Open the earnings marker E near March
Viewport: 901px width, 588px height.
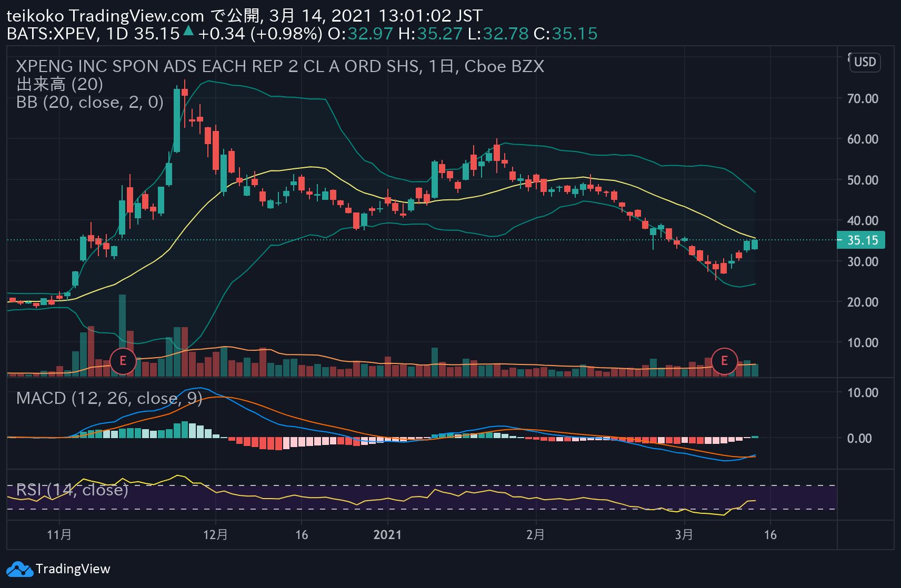pos(724,361)
